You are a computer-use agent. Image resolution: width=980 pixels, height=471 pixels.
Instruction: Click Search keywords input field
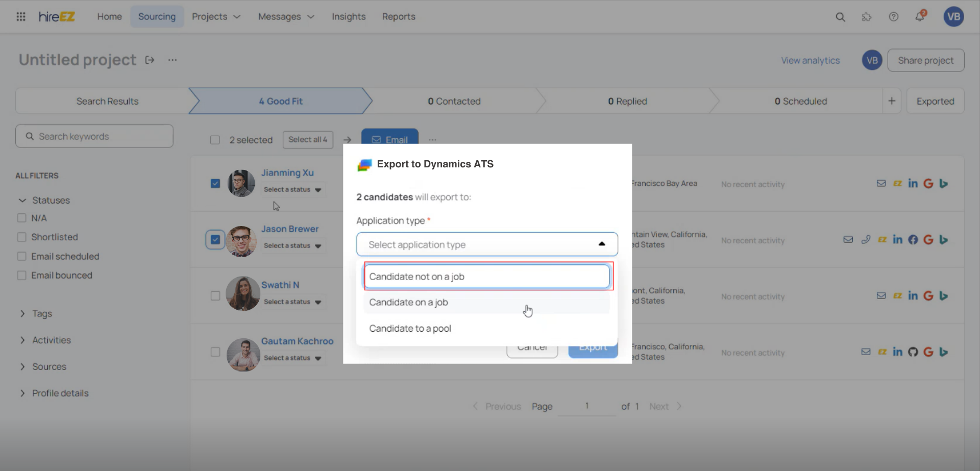94,136
